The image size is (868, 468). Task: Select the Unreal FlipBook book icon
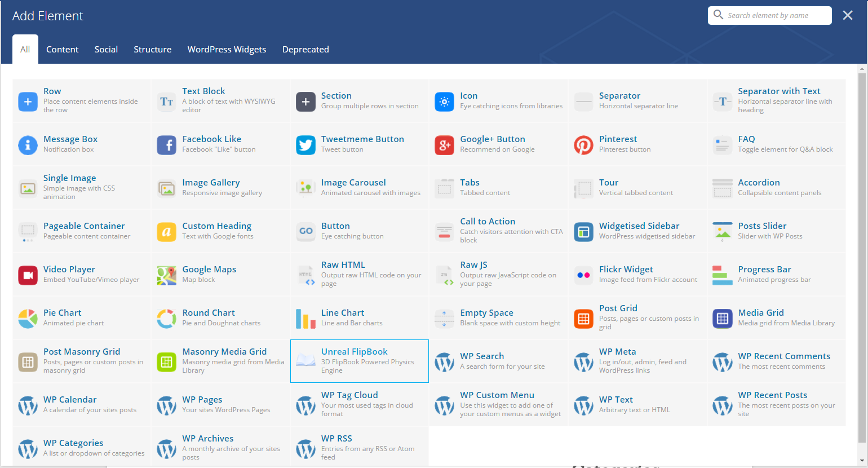305,361
